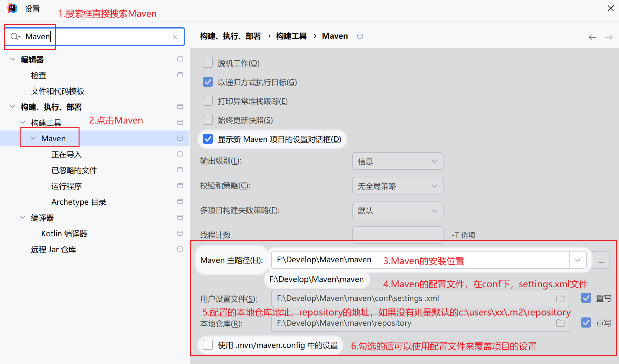Select 运行程序 under Maven
The height and width of the screenshot is (364, 619).
click(x=67, y=186)
